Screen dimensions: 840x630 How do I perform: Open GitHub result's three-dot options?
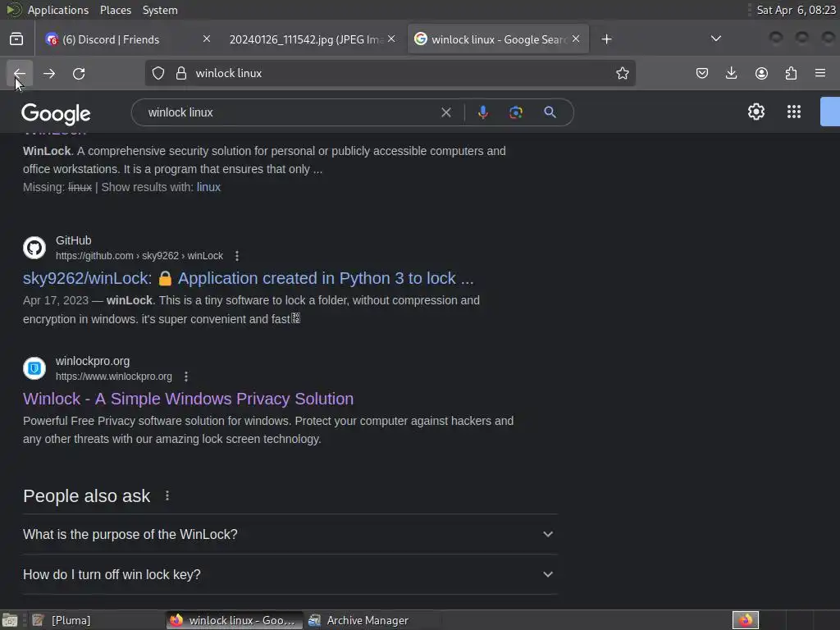tap(237, 256)
